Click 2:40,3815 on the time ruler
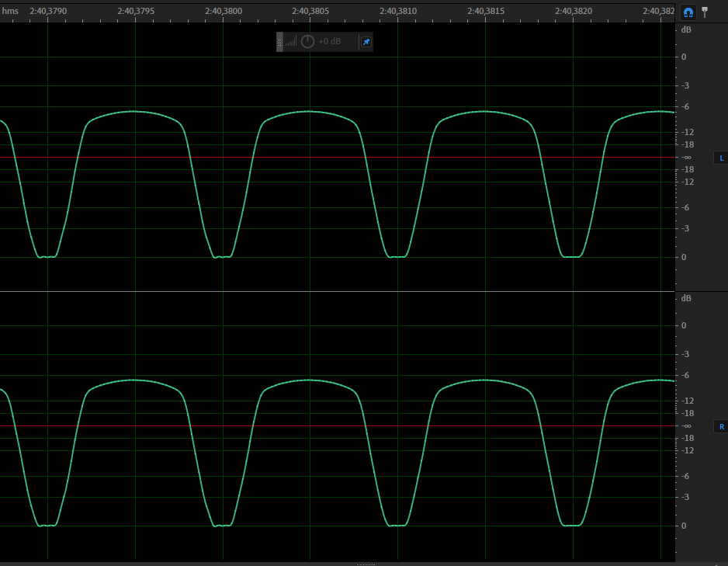Screen dimensions: 728x566 tap(485, 12)
